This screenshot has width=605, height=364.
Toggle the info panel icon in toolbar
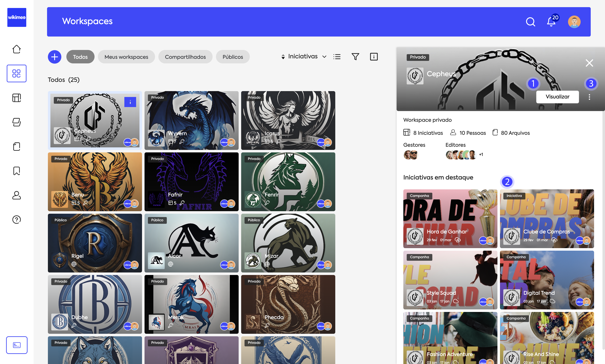click(x=374, y=57)
